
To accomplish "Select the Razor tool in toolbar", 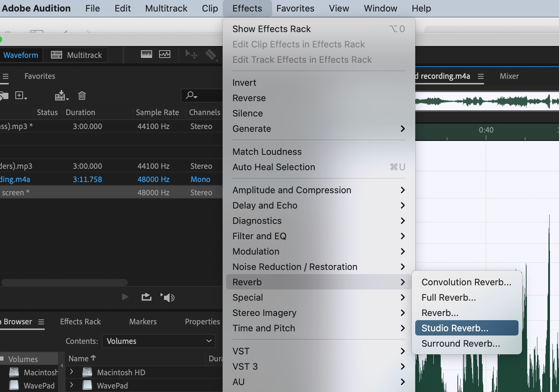I will pyautogui.click(x=211, y=54).
